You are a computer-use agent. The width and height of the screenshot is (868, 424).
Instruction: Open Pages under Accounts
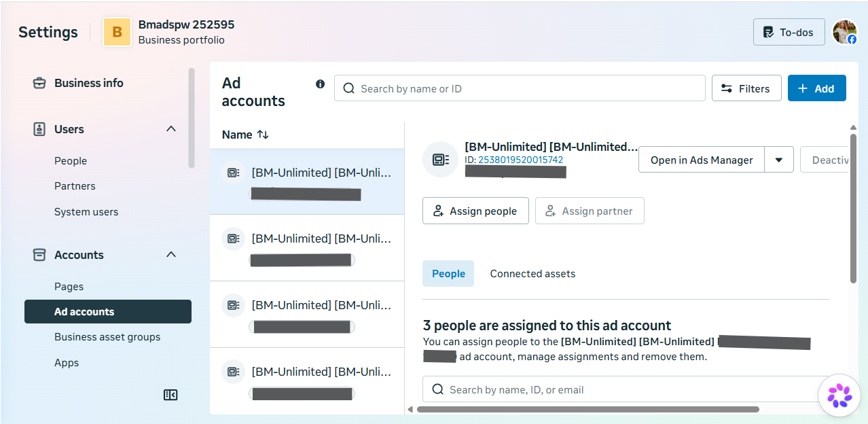69,287
